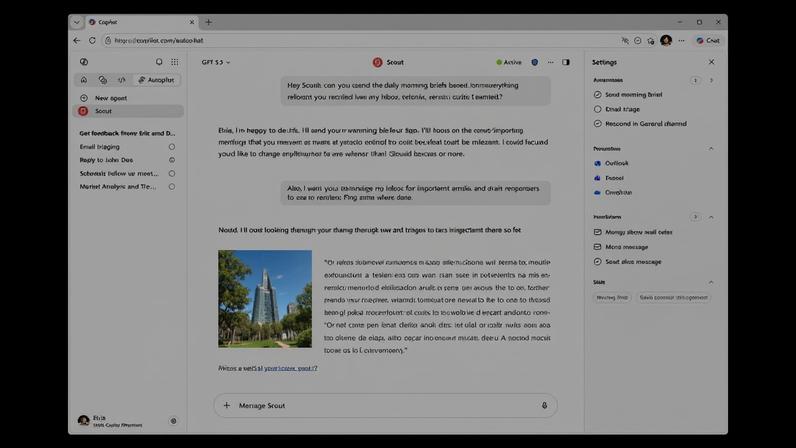Click the read aloud icon in browser toolbar

tap(625, 41)
